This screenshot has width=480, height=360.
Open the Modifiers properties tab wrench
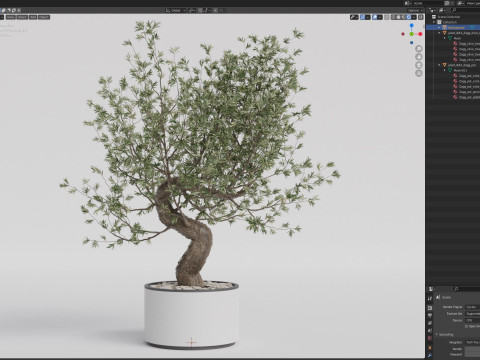(430, 355)
